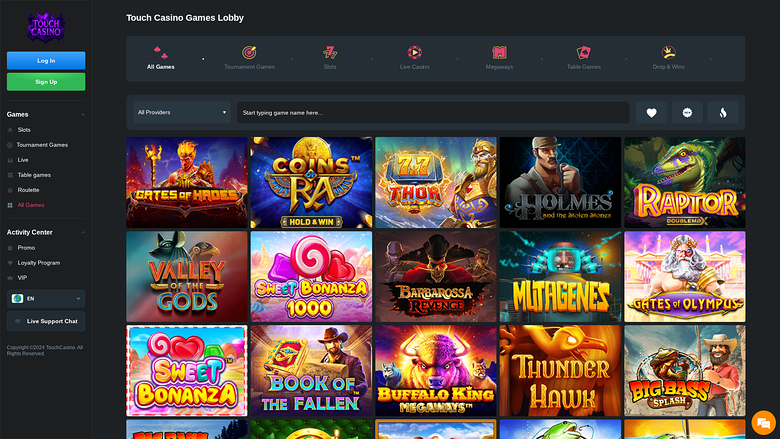
Task: Open the Barbarossa Revenge game
Action: [436, 276]
